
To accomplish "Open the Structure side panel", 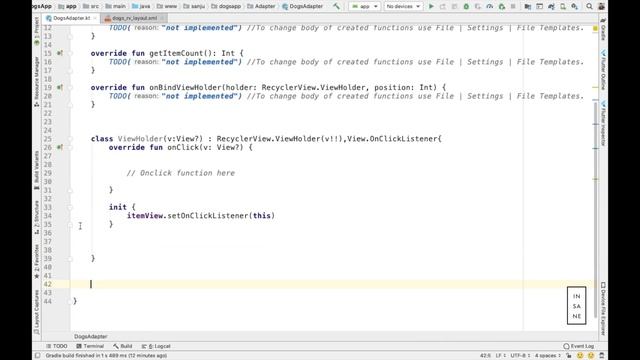I will coord(36,217).
